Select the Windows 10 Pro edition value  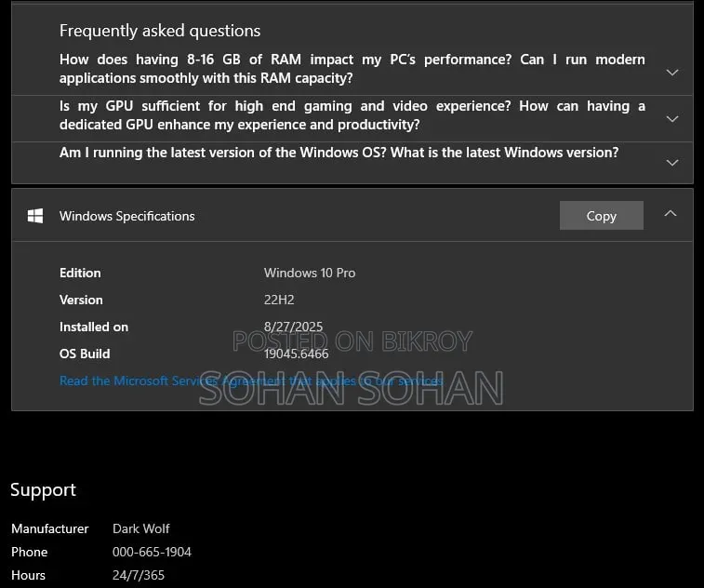tap(310, 274)
